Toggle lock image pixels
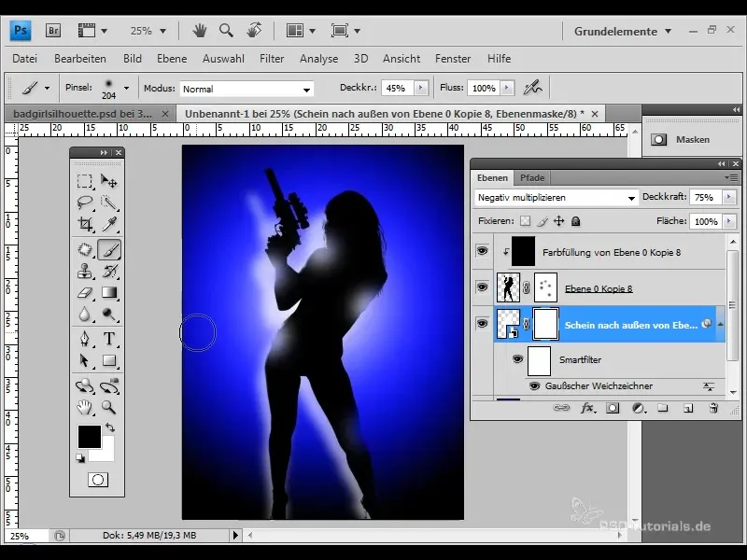This screenshot has height=560, width=747. pos(543,221)
